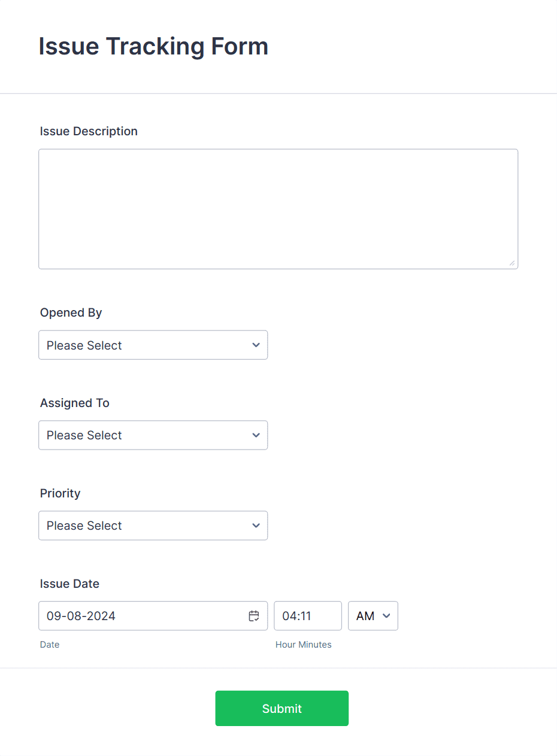
Task: Switch the AM/PM dropdown
Action: coord(373,616)
